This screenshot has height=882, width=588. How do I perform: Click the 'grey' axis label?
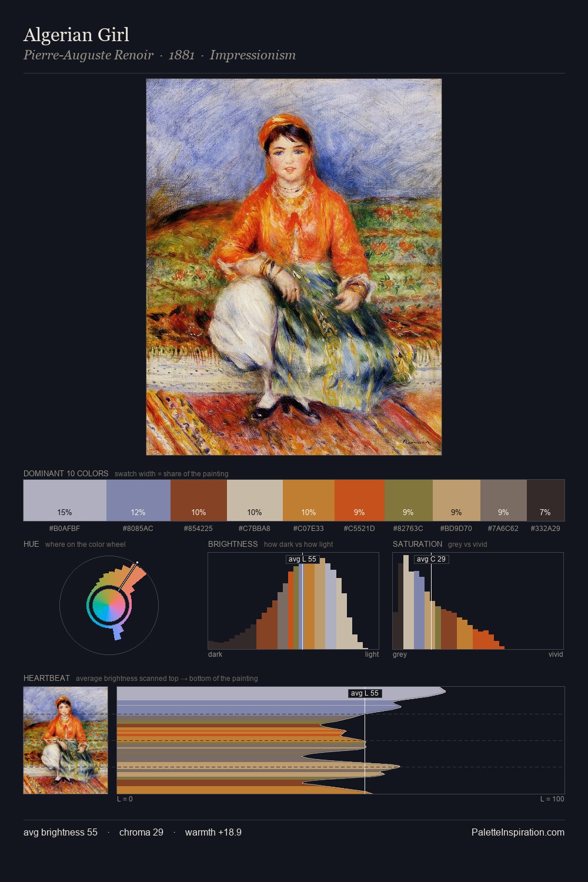(400, 654)
